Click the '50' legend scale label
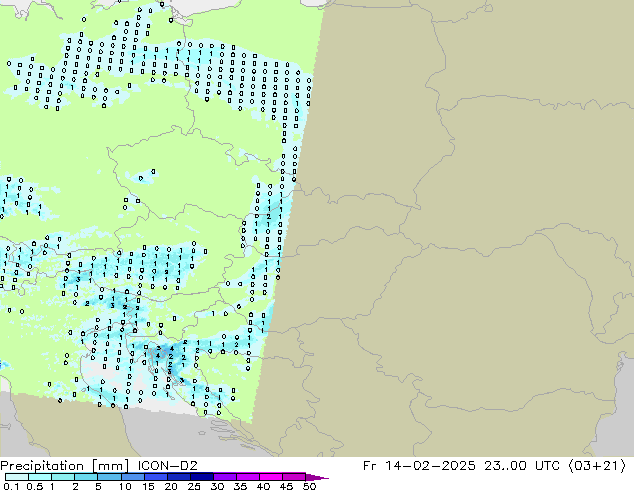The width and height of the screenshot is (634, 490). (x=309, y=486)
